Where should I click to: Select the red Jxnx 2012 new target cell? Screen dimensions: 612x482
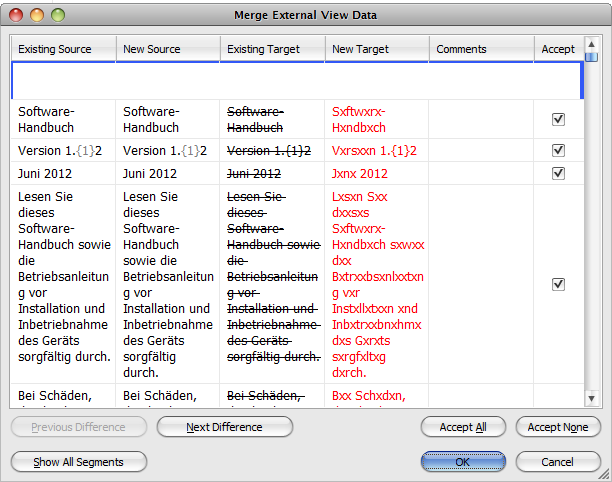coord(376,173)
